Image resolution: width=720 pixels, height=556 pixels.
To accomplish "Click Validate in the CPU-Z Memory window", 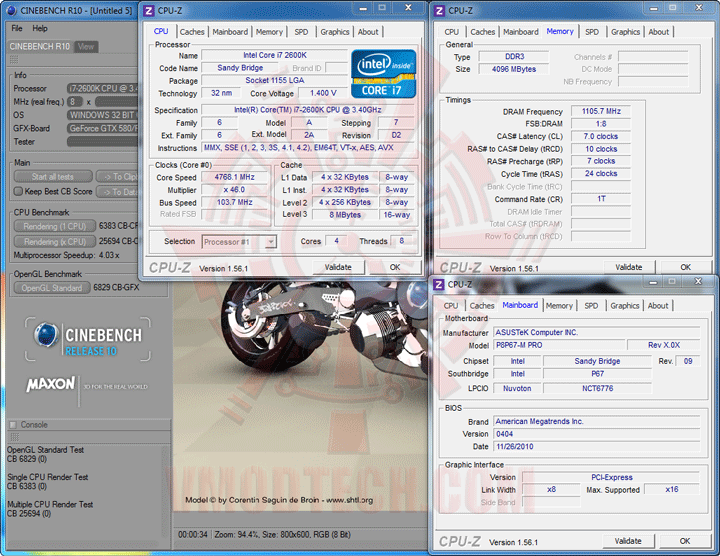I will coord(629,267).
